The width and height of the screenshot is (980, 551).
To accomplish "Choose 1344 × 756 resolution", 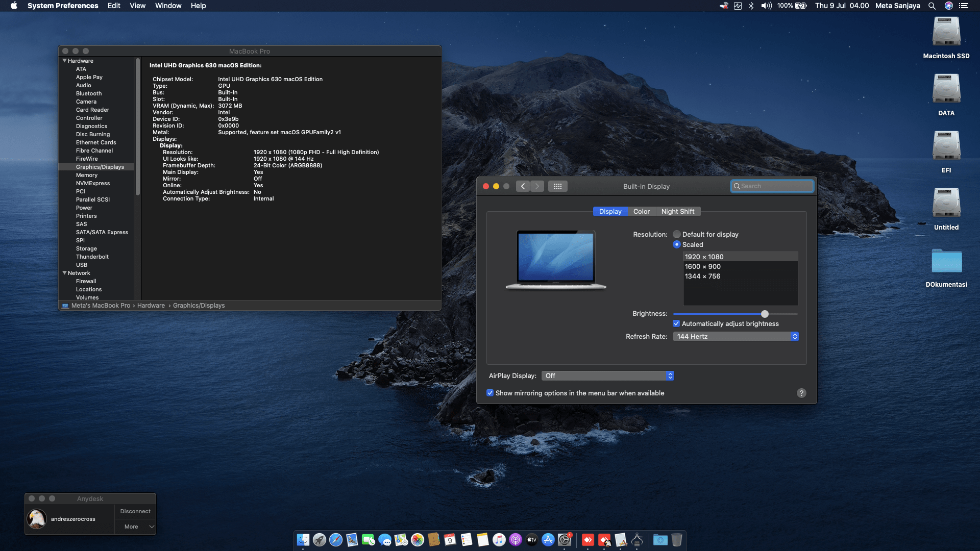I will tap(740, 276).
